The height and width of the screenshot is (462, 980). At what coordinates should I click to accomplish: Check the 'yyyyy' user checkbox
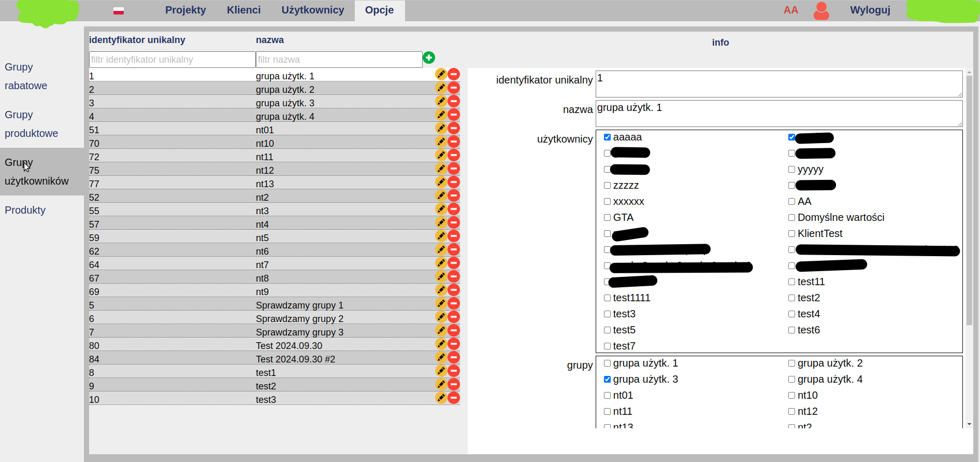pos(791,170)
